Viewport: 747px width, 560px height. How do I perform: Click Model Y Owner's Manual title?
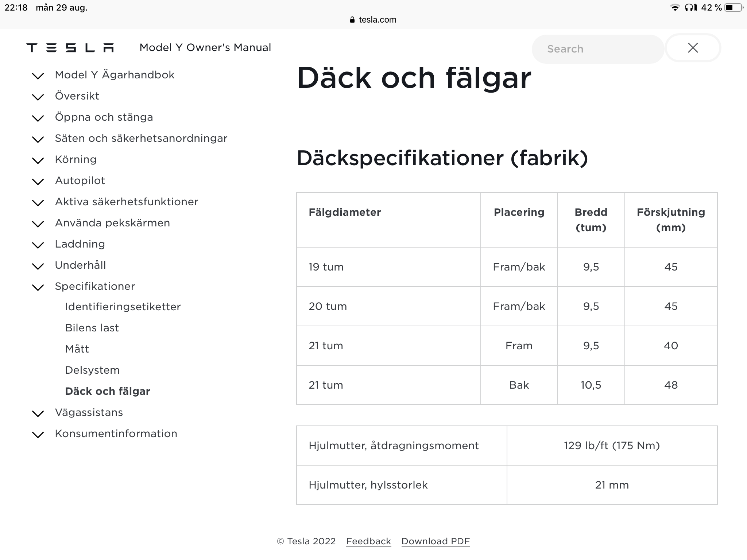coord(205,47)
